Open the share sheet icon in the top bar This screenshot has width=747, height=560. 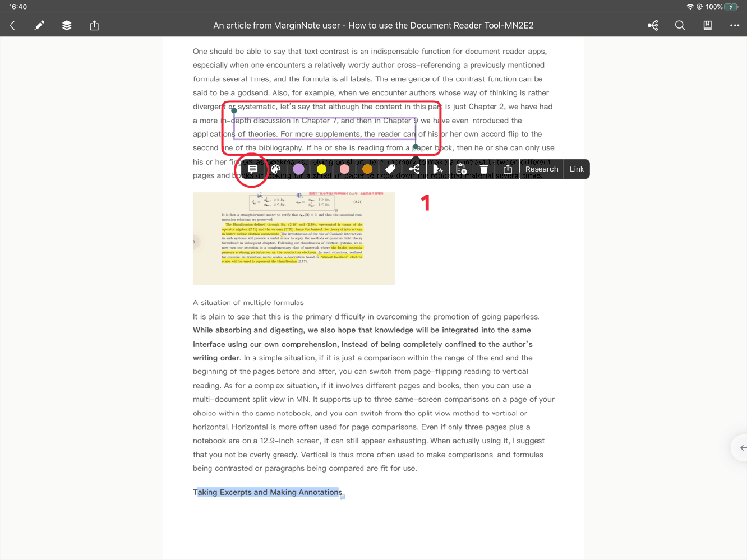(x=94, y=25)
